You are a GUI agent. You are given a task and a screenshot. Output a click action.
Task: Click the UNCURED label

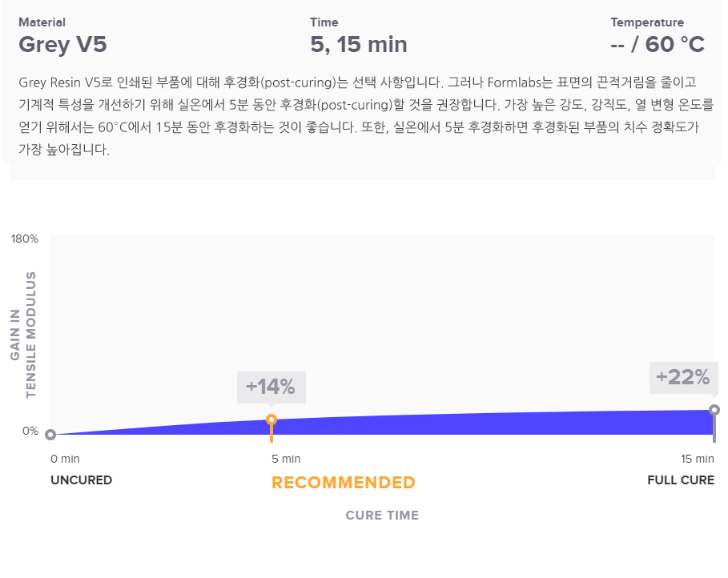click(81, 480)
